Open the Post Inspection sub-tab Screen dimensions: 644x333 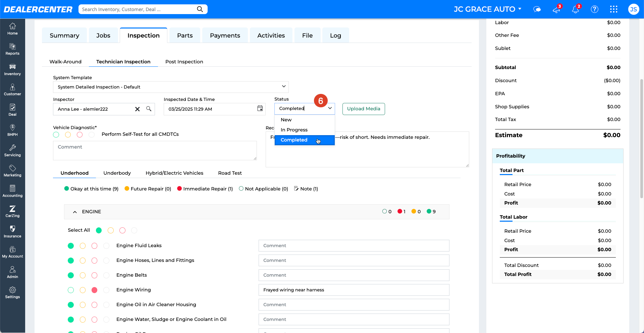click(x=184, y=62)
